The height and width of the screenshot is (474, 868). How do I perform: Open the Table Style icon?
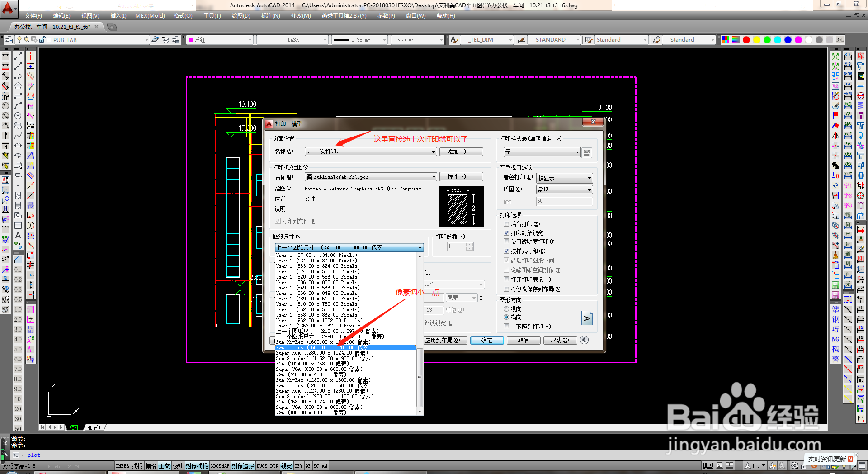[589, 40]
